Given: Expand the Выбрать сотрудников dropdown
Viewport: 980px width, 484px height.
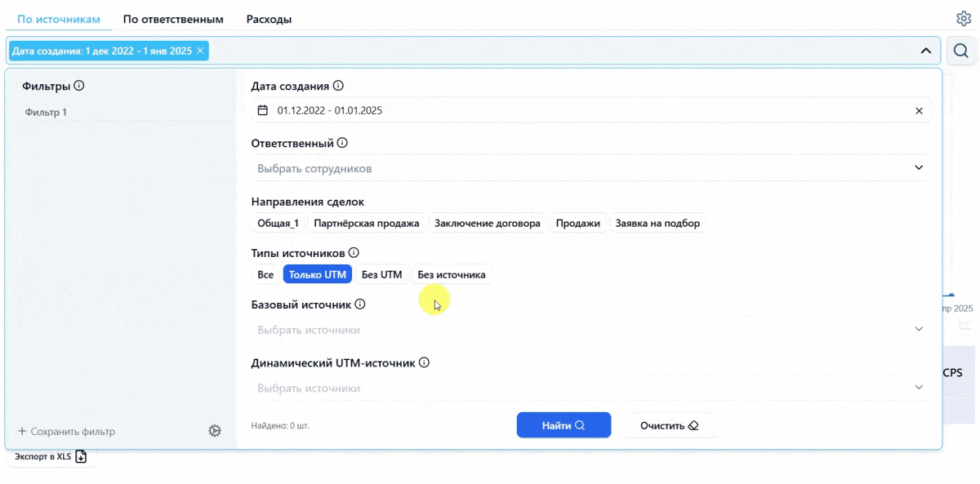Looking at the screenshot, I should [x=590, y=168].
